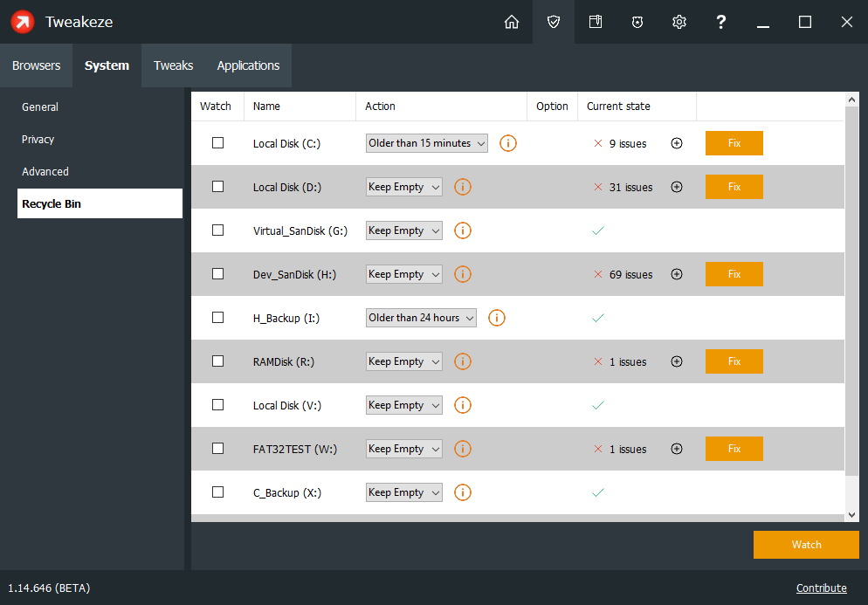Select Recycle Bin in the sidebar

pyautogui.click(x=100, y=203)
